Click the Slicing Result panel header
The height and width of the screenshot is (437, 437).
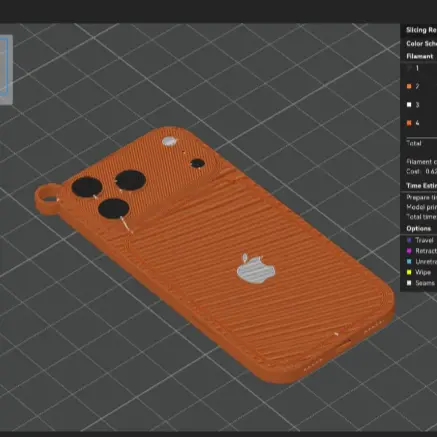[421, 30]
